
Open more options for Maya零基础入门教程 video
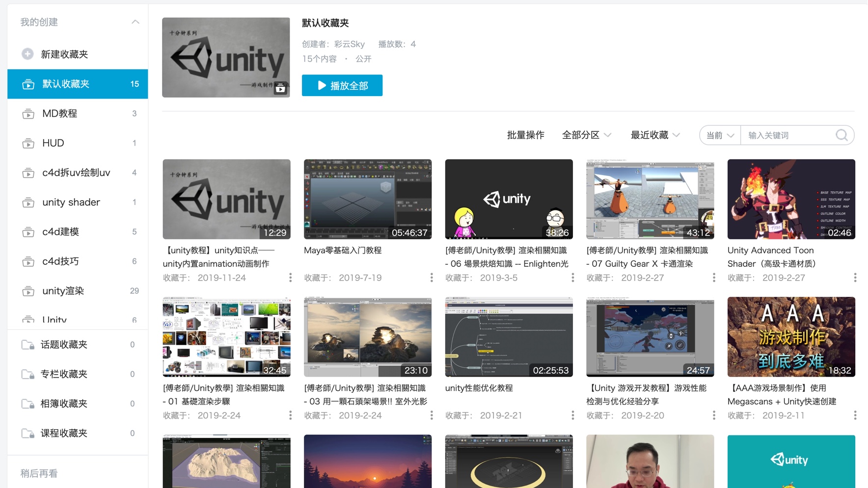(x=432, y=278)
